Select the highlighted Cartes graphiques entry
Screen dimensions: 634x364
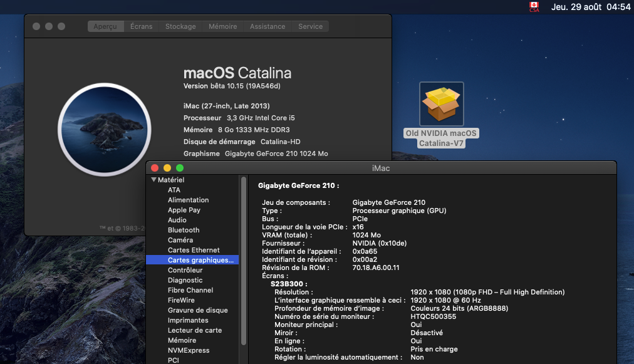(x=192, y=259)
